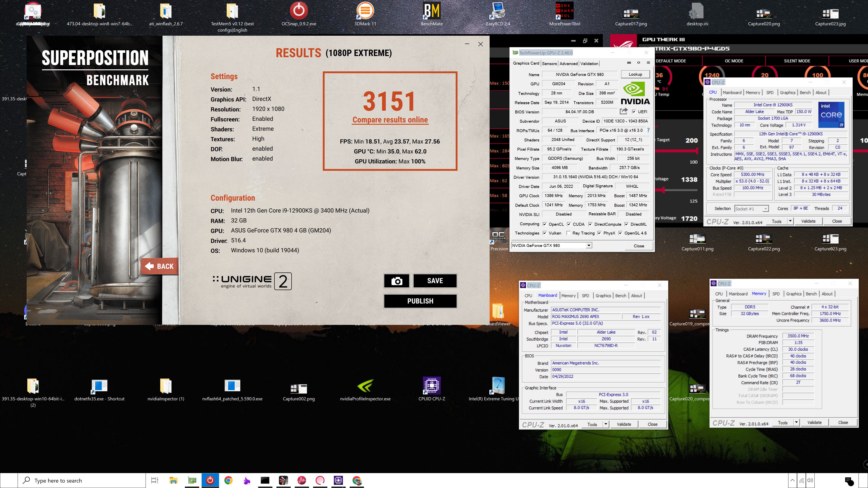This screenshot has height=488, width=868.
Task: Click the purple CPU-Z icon in the taskbar
Action: (338, 480)
